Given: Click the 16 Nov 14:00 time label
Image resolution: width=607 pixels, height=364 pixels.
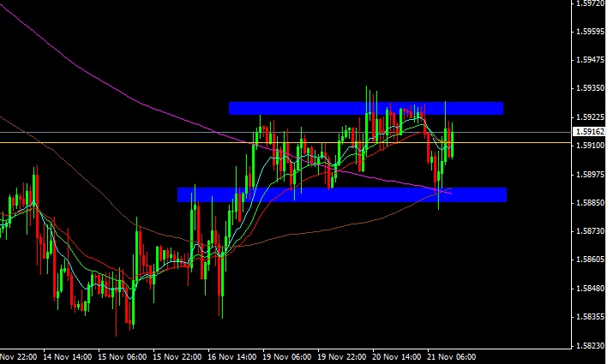Looking at the screenshot, I should tap(231, 356).
